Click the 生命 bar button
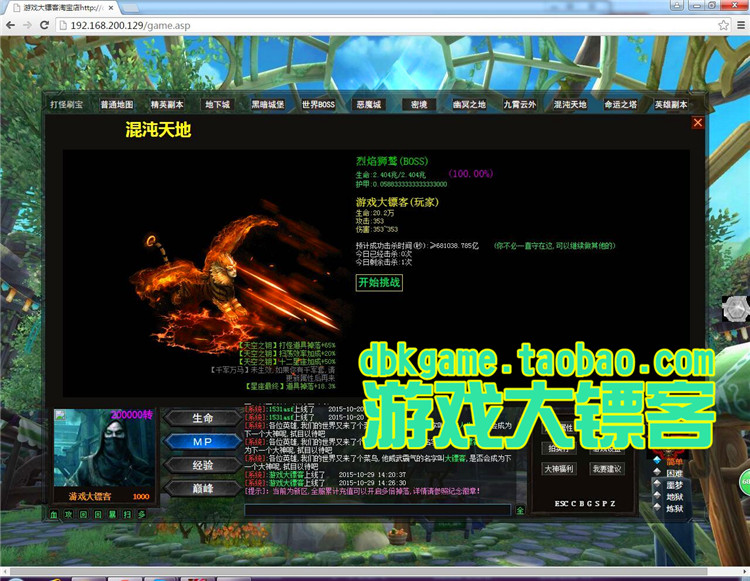 [x=203, y=418]
